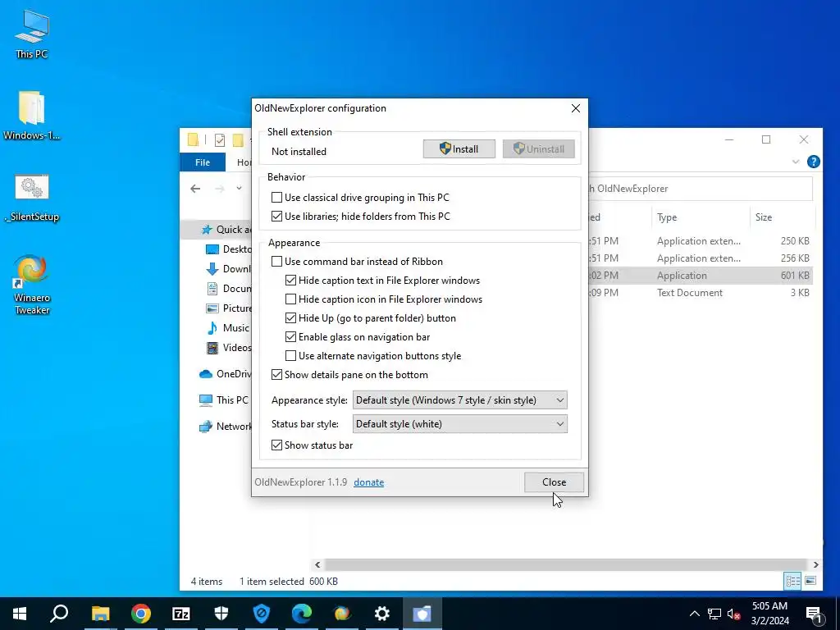Select the 601 KB Application row
This screenshot has width=840, height=630.
click(x=701, y=276)
